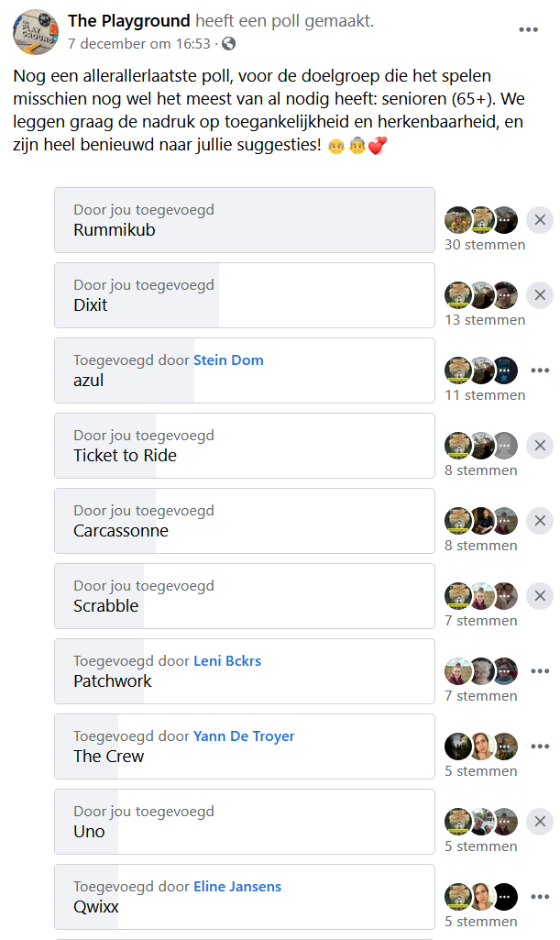This screenshot has width=560, height=940.
Task: Vote for the Scrabble option
Action: tap(245, 596)
